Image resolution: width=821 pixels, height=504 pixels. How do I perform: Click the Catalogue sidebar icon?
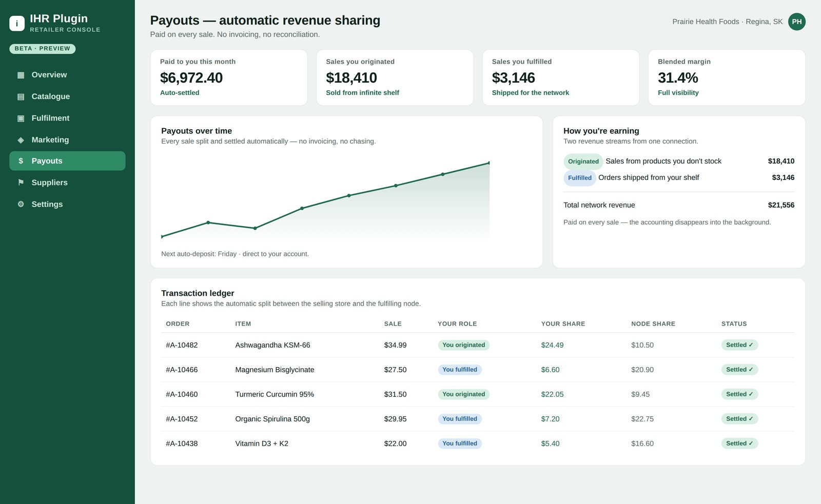(21, 96)
